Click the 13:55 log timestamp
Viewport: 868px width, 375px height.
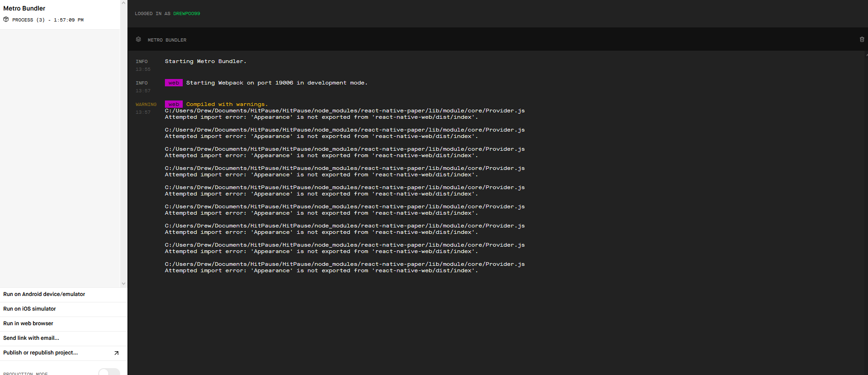(143, 69)
